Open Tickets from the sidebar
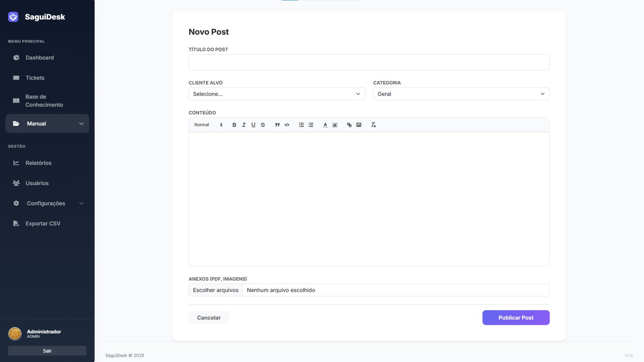Viewport: 644px width, 362px height. pos(35,78)
